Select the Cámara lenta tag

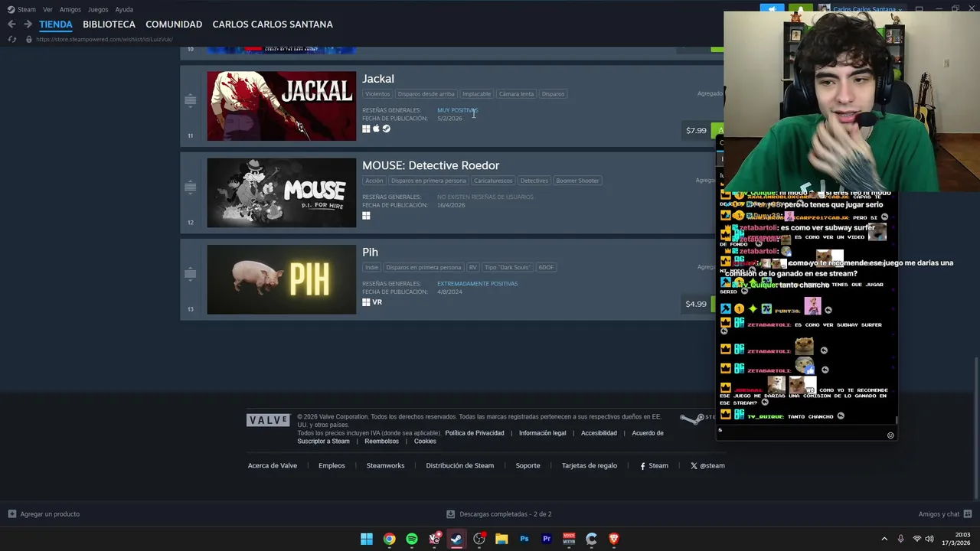click(516, 94)
